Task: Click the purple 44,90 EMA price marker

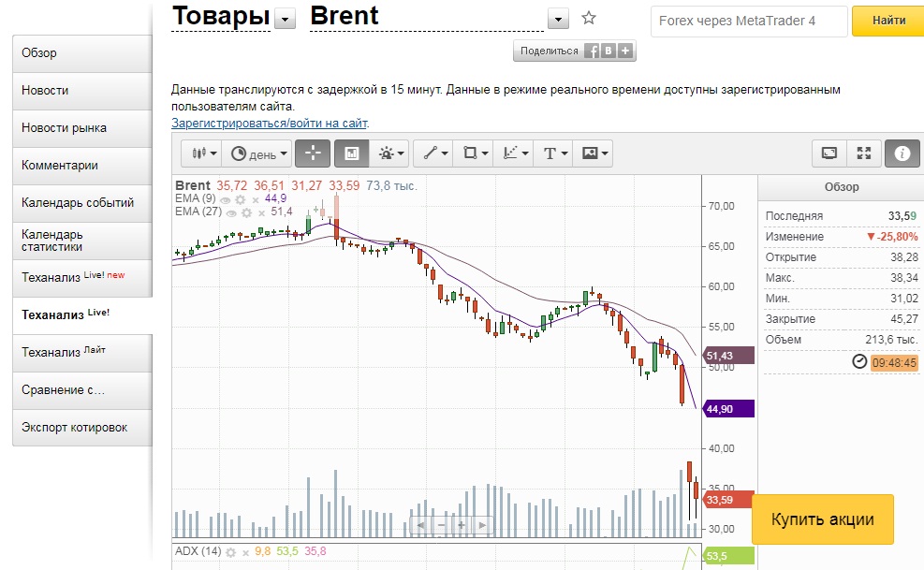Action: pos(731,409)
